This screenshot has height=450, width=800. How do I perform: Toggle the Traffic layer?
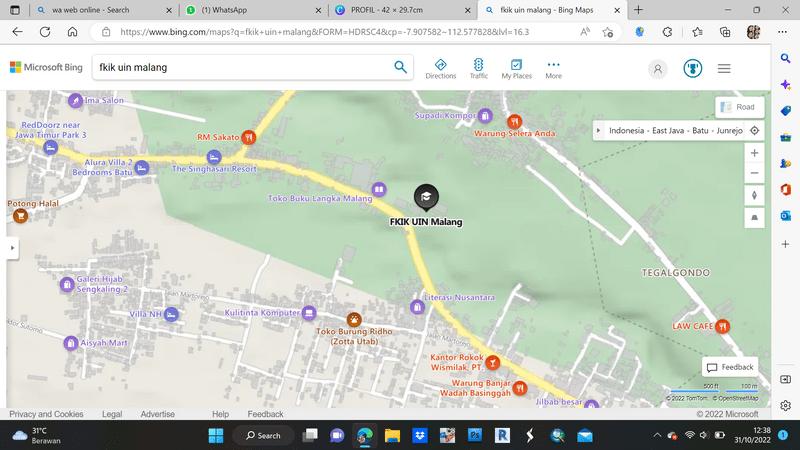[x=479, y=69]
